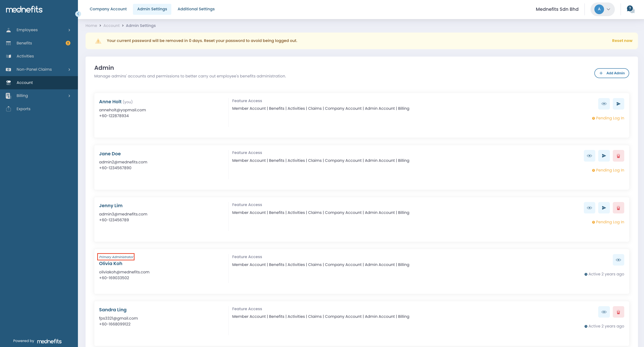644x347 pixels.
Task: Click the warning triangle in password banner
Action: point(98,41)
